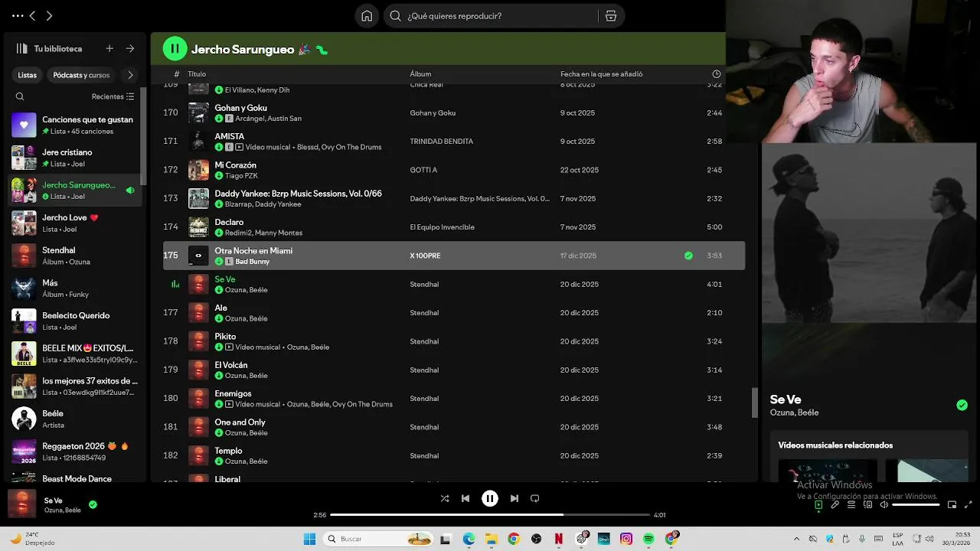Adjust the Spotify volume slider
980x551 pixels.
(x=916, y=504)
